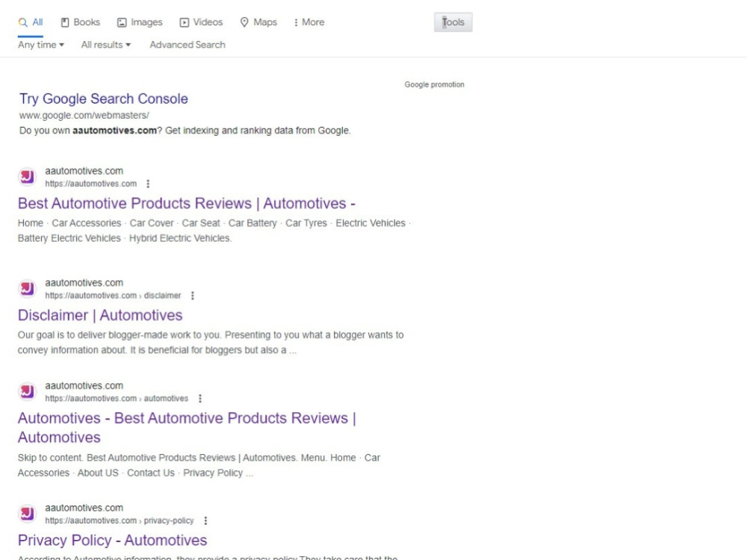Open the All results dropdown
The image size is (747, 560).
(x=106, y=45)
